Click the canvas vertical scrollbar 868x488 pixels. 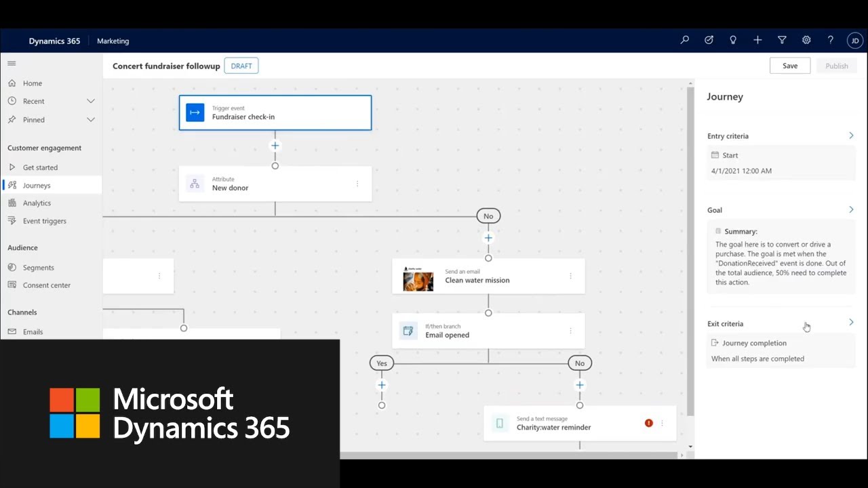tap(690, 251)
